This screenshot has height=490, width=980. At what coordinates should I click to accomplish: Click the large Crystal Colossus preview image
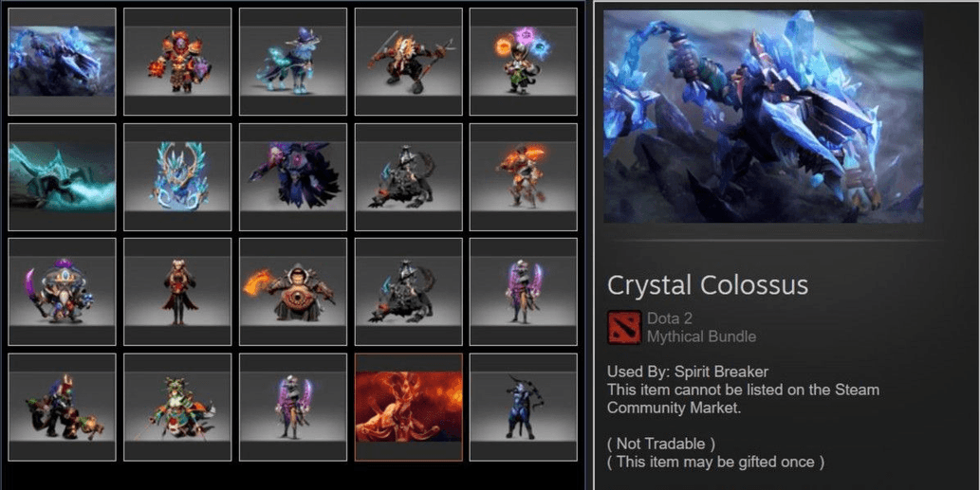tap(763, 116)
